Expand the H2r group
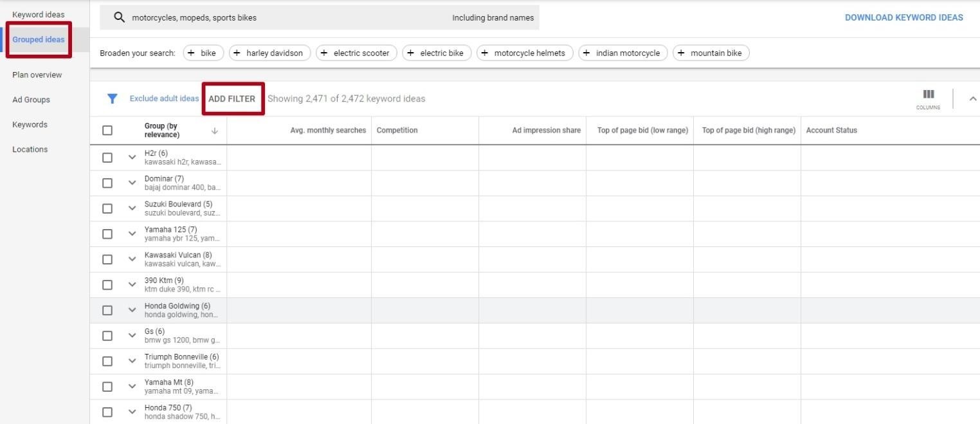 pyautogui.click(x=132, y=157)
